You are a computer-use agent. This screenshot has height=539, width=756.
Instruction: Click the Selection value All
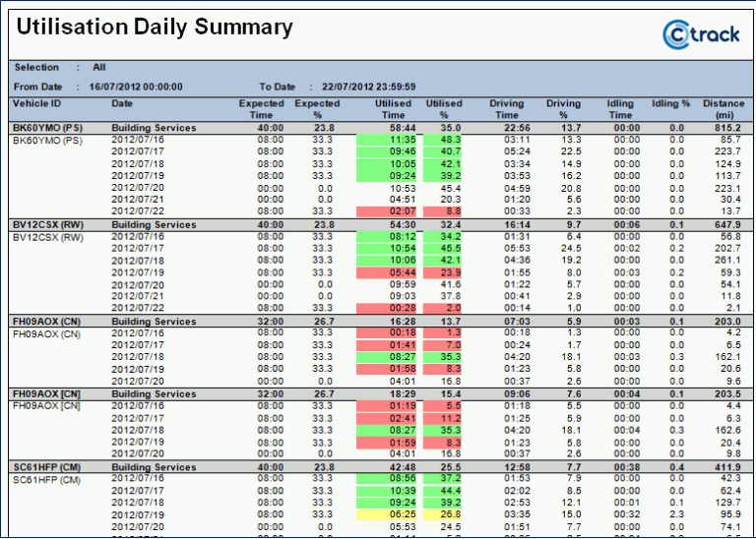[99, 68]
